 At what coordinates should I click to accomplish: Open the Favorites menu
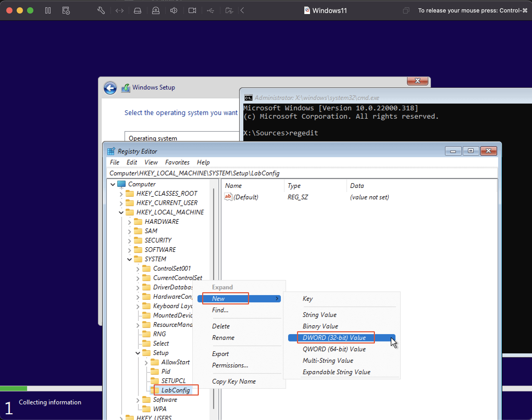click(x=177, y=162)
